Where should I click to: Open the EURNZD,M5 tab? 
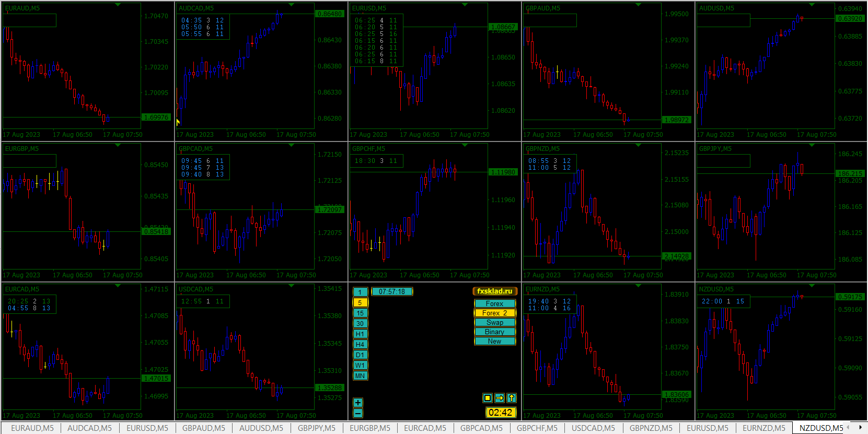(764, 428)
